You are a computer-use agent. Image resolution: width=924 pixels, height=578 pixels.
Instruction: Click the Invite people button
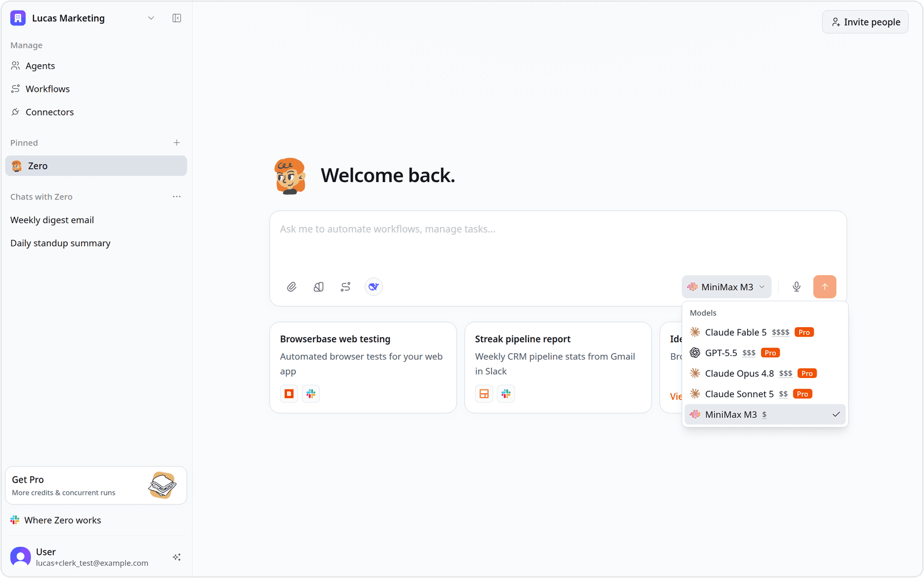[x=865, y=22]
